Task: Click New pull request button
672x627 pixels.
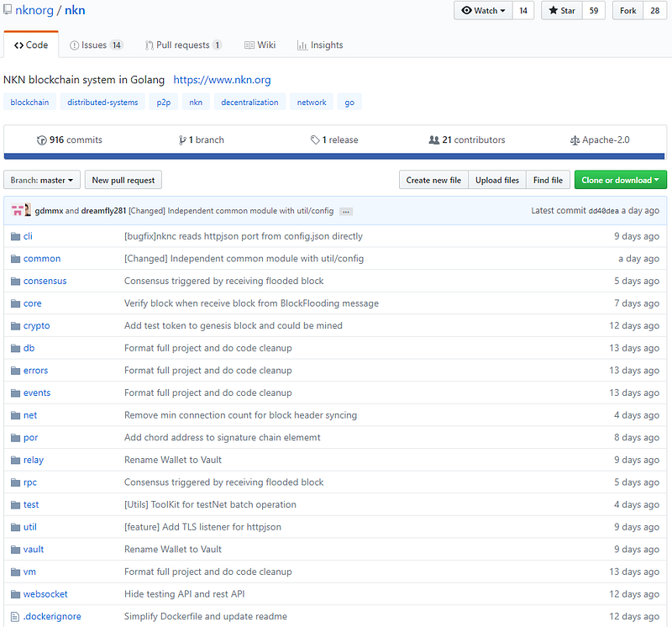Action: point(123,180)
